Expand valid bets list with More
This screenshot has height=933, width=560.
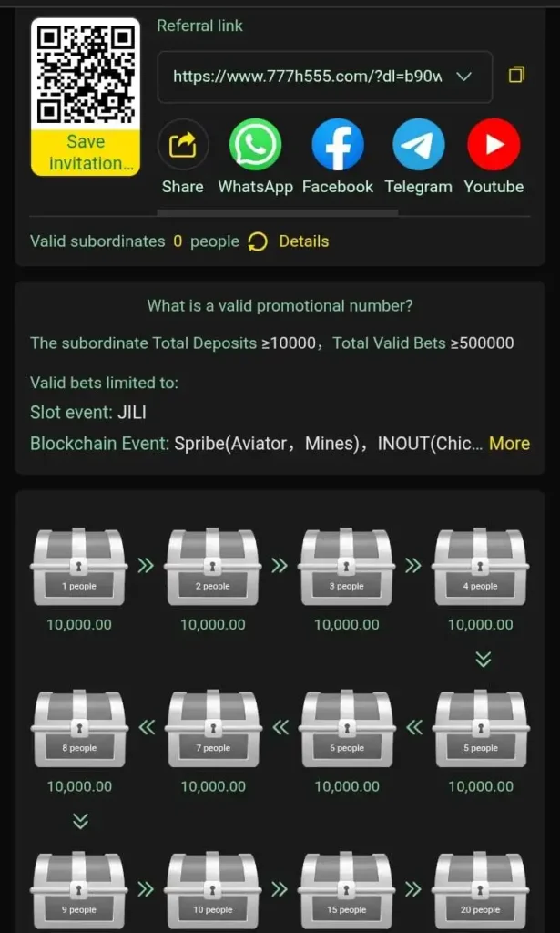(x=509, y=444)
